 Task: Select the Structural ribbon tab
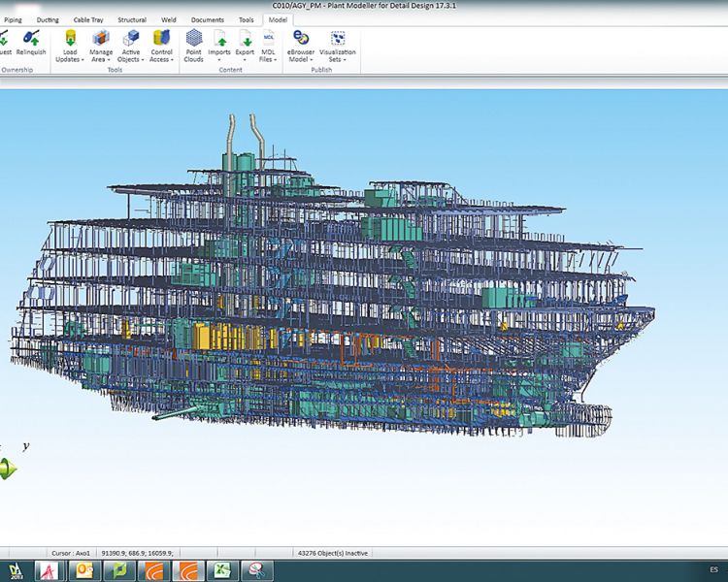coord(132,20)
